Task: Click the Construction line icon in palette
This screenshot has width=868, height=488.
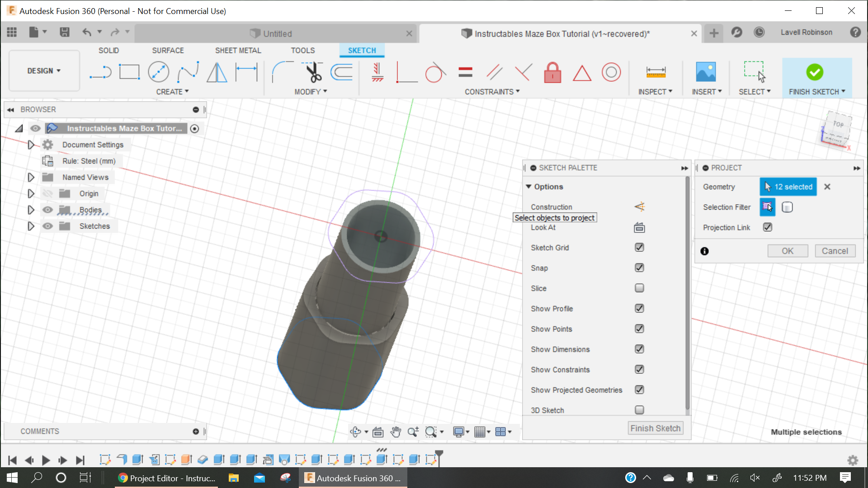Action: (639, 207)
